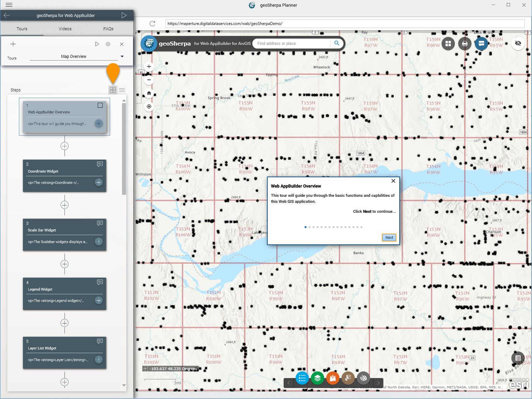Select the Videos tab
532x399 pixels.
tap(65, 29)
